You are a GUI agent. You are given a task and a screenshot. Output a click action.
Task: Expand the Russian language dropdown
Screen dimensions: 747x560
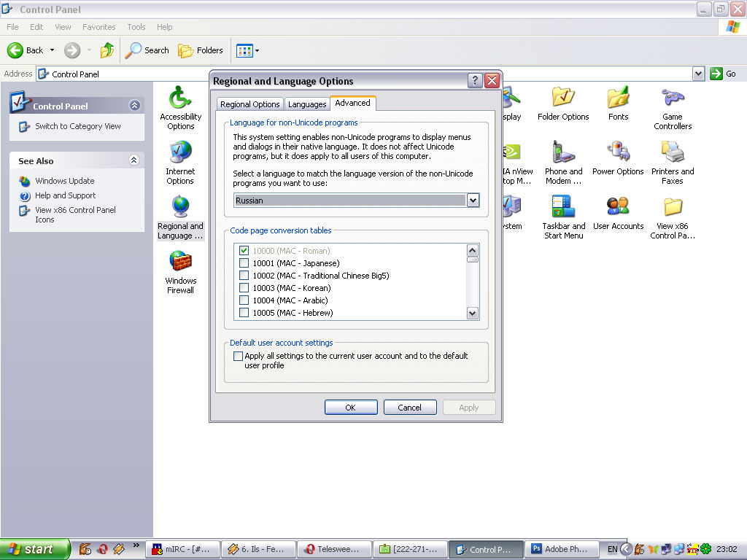pyautogui.click(x=473, y=201)
